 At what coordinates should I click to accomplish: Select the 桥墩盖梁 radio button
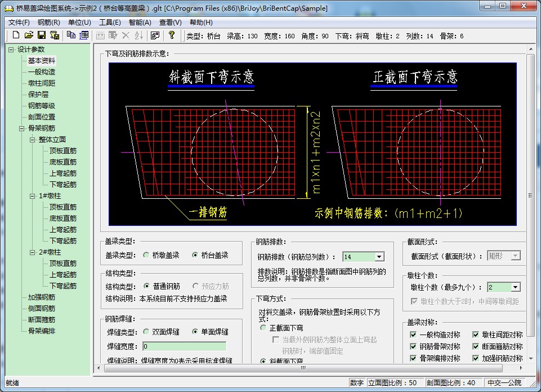pos(146,255)
